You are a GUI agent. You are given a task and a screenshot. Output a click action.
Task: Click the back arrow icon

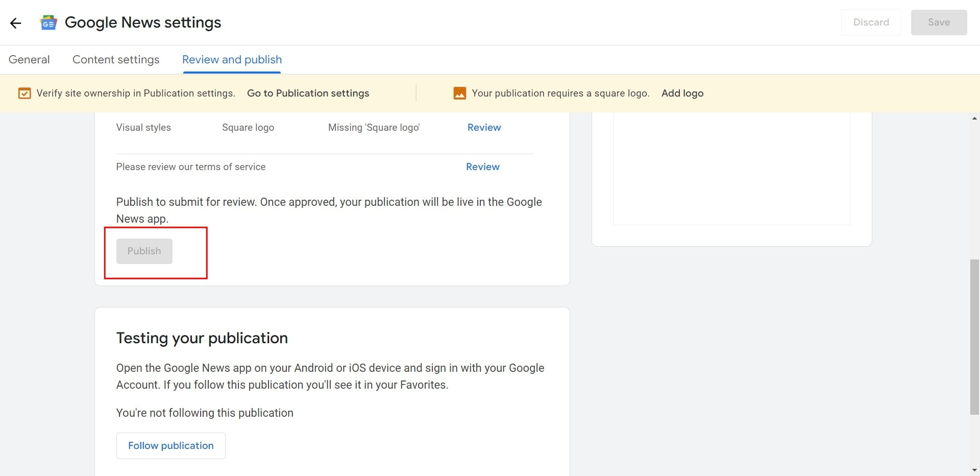point(16,23)
